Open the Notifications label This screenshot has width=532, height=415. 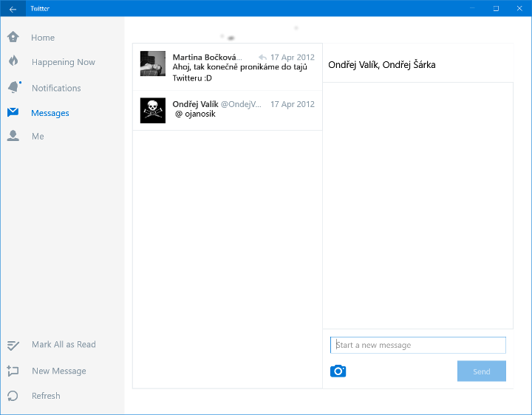pos(56,88)
